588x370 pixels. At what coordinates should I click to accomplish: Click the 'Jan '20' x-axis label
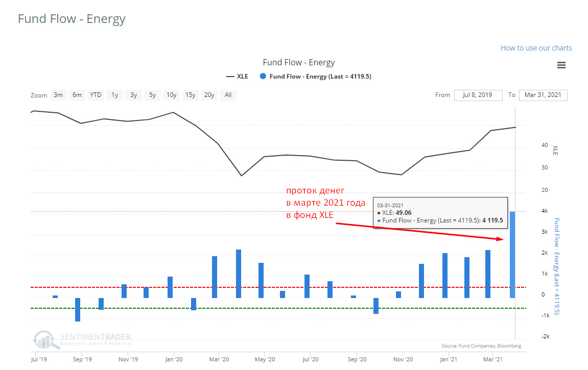click(174, 359)
